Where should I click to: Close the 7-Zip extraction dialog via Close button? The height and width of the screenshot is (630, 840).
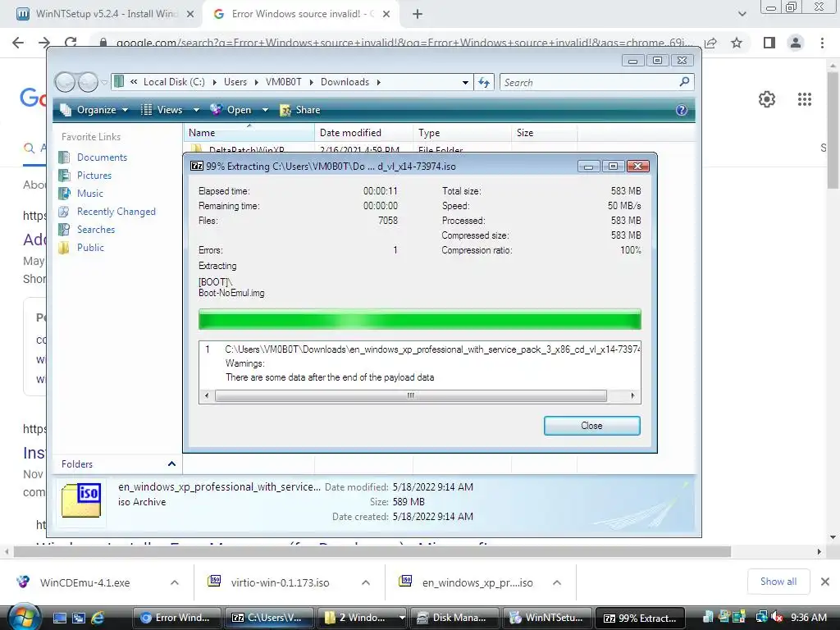click(x=591, y=426)
